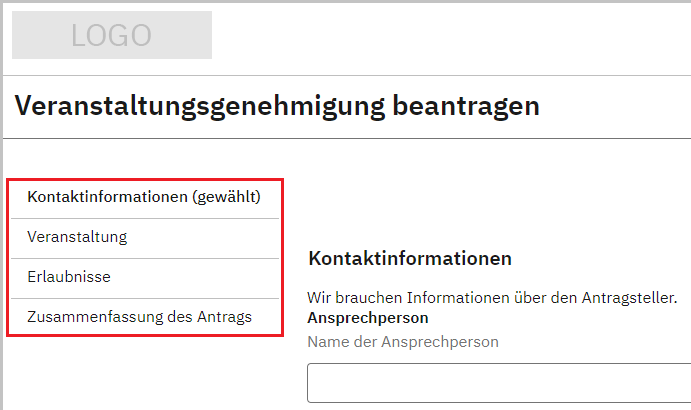691x410 pixels.
Task: Click the grey Name der Ansprechperson label
Action: tap(402, 342)
